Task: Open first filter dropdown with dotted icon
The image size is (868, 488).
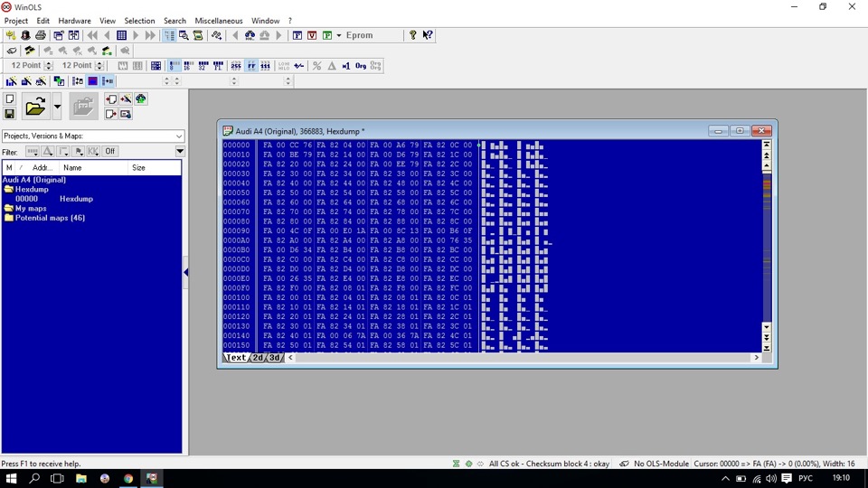Action: click(33, 151)
